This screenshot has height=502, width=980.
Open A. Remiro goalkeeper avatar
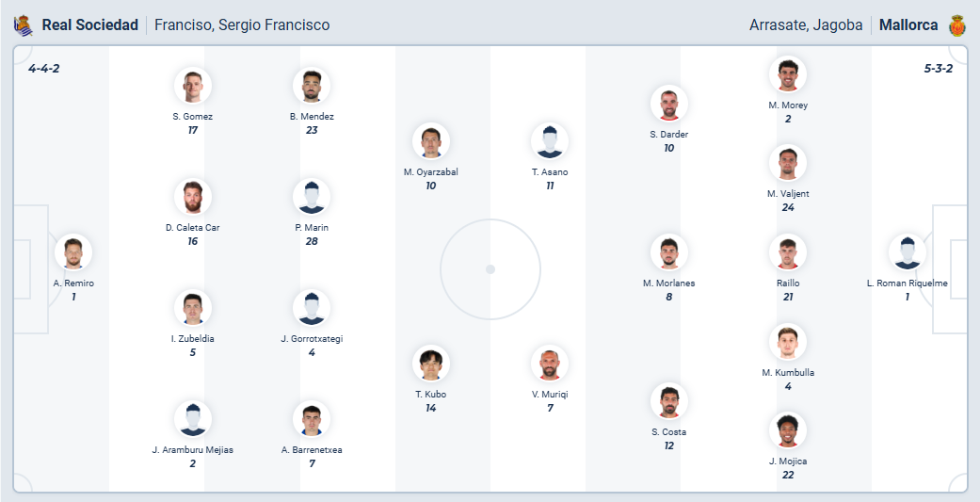73,253
